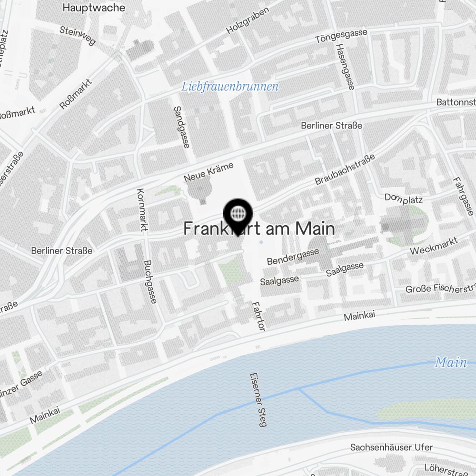Click the Bendergasse street label

[x=293, y=256]
